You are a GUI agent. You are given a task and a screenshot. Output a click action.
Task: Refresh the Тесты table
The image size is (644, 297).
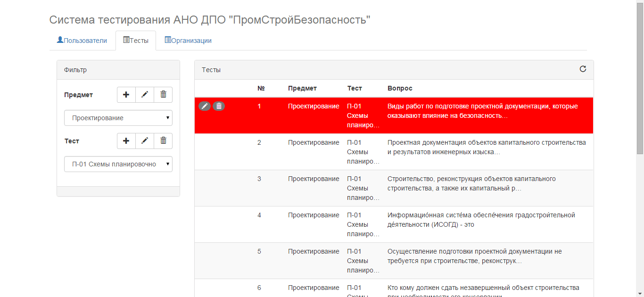[583, 69]
